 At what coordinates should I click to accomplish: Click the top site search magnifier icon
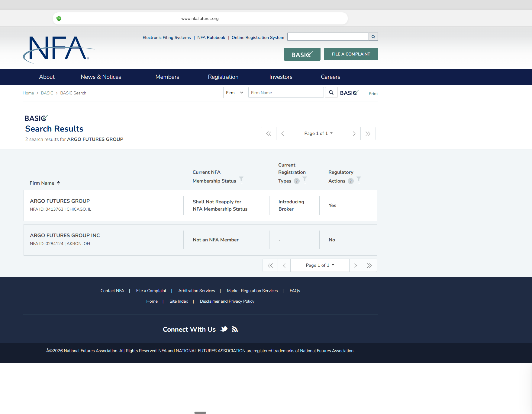373,37
